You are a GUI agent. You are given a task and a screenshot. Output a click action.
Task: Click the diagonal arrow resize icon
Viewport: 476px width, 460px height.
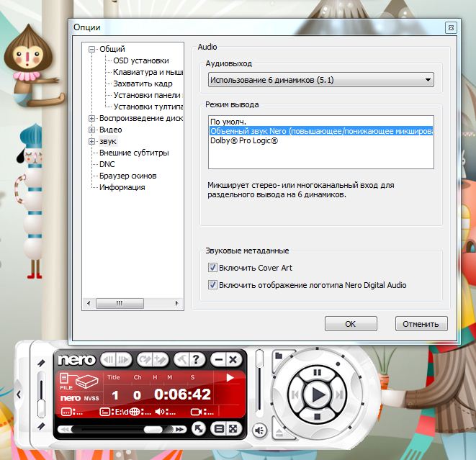pos(199,429)
